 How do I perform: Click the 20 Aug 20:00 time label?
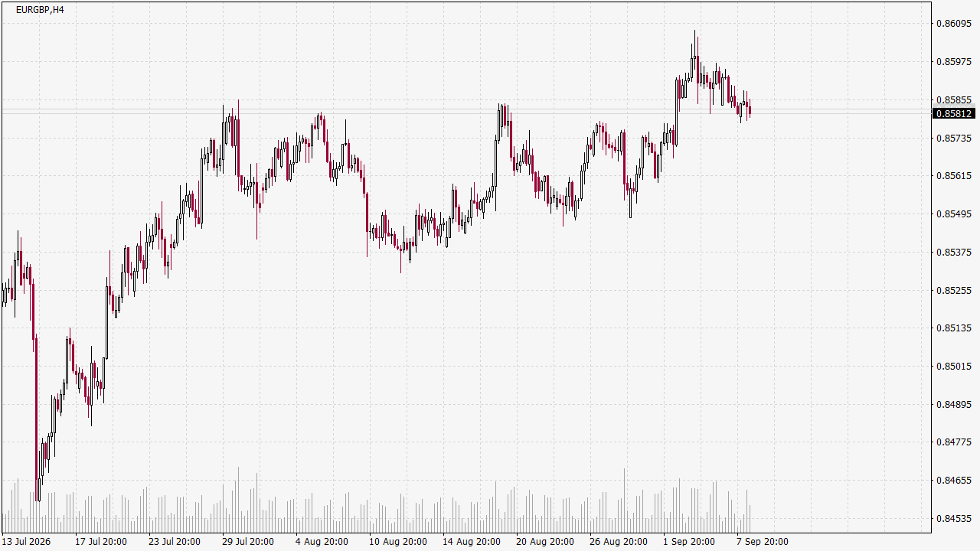point(545,542)
